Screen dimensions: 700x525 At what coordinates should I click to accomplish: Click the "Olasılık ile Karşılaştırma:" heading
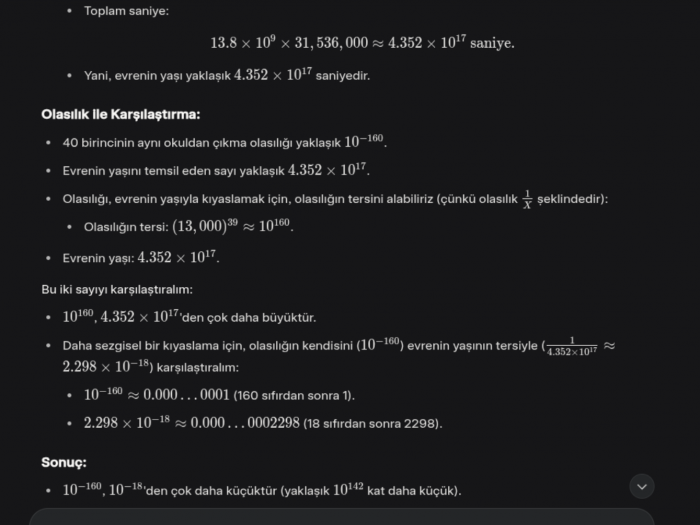pyautogui.click(x=121, y=114)
